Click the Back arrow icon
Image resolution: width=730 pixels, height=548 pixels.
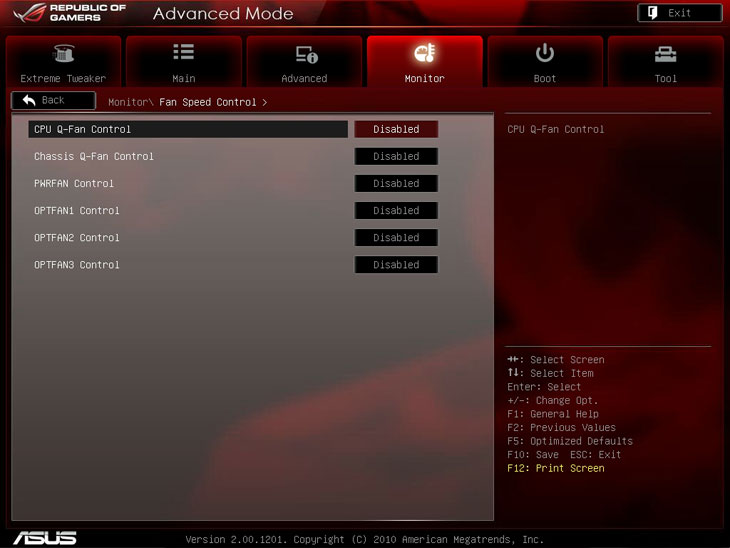28,100
